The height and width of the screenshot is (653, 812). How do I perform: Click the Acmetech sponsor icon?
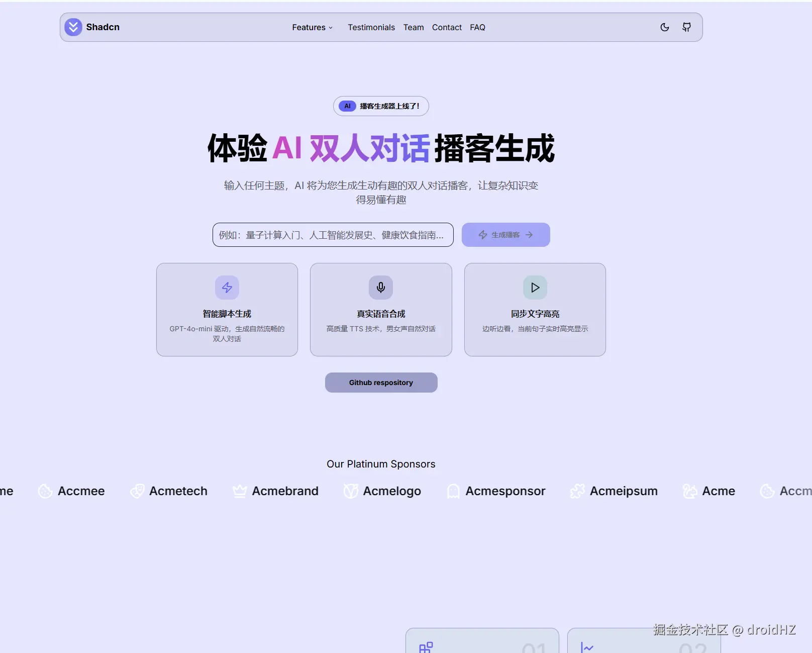click(137, 491)
